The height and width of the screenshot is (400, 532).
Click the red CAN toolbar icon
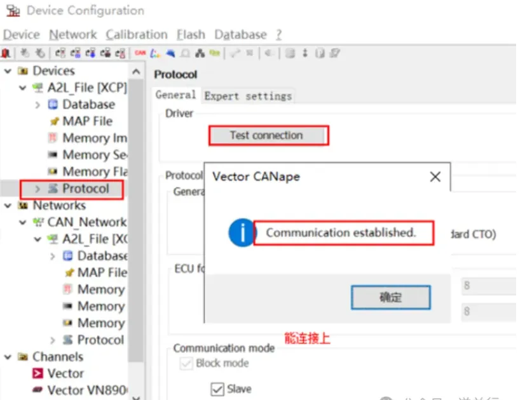point(140,54)
